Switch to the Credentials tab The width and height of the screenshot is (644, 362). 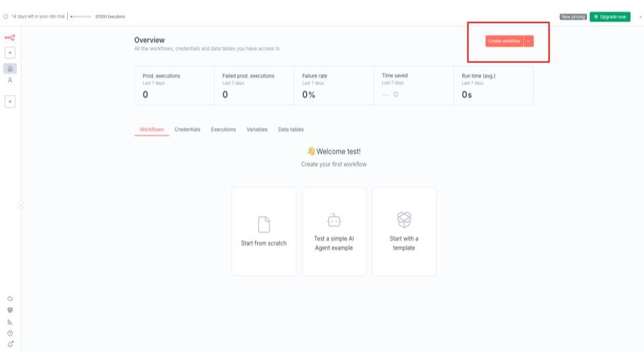(x=187, y=129)
